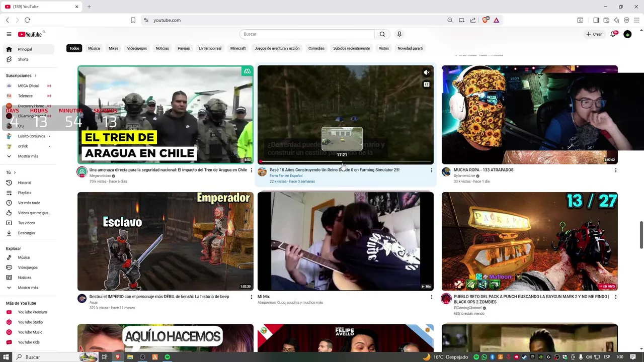Click the search magnifier button
644x362 pixels.
(382, 34)
